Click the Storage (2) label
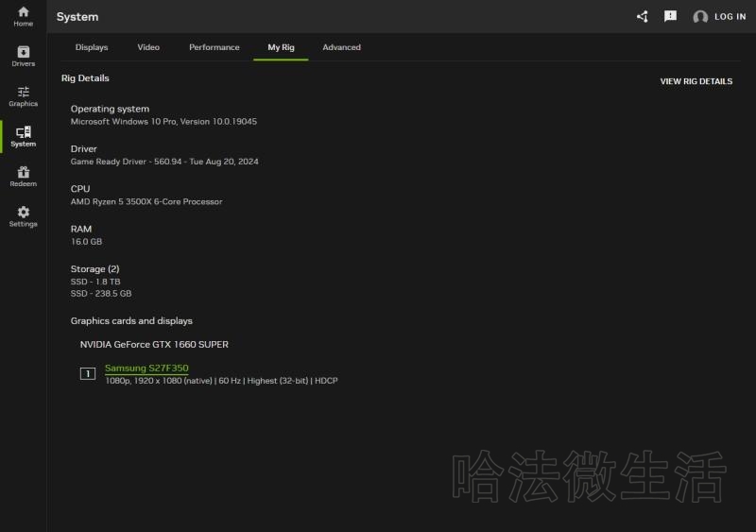This screenshot has height=532, width=756. coord(95,269)
